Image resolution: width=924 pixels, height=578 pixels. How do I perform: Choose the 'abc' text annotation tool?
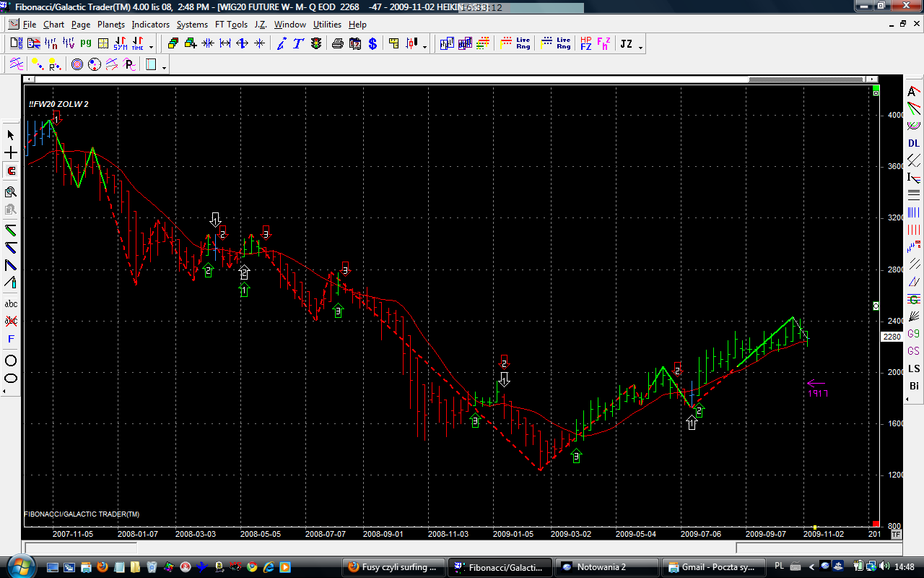[x=11, y=304]
